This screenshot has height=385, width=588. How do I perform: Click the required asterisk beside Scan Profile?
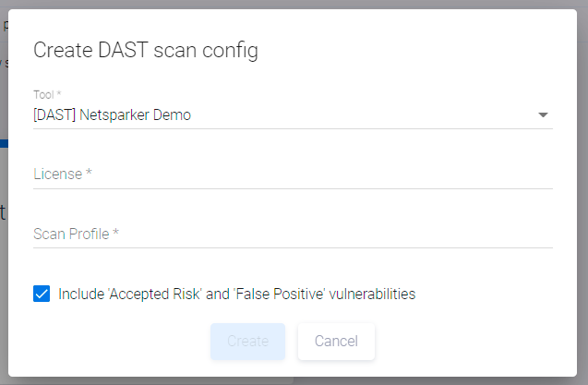coord(116,234)
